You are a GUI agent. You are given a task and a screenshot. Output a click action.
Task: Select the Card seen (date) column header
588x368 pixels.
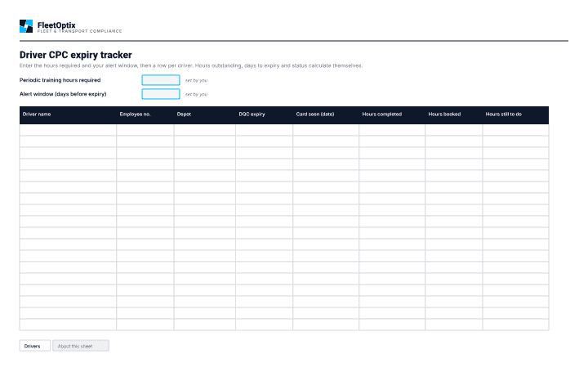click(326, 114)
